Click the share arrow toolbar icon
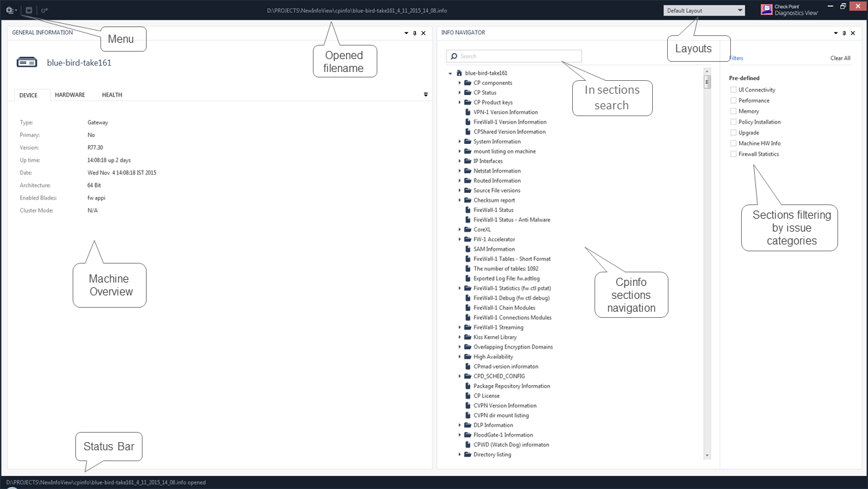 [x=45, y=10]
